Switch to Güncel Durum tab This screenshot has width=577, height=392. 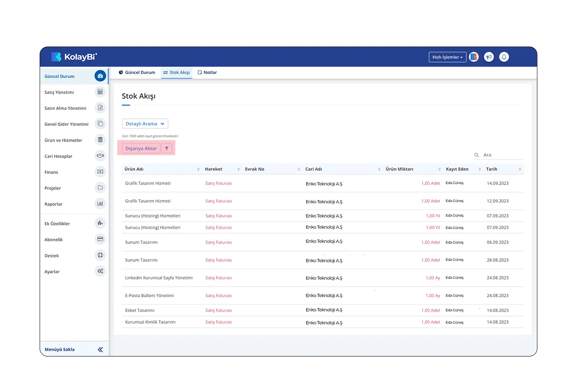click(137, 72)
